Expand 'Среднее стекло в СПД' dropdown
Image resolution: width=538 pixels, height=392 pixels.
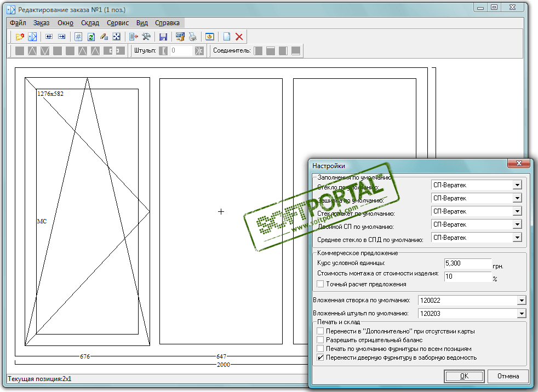517,237
